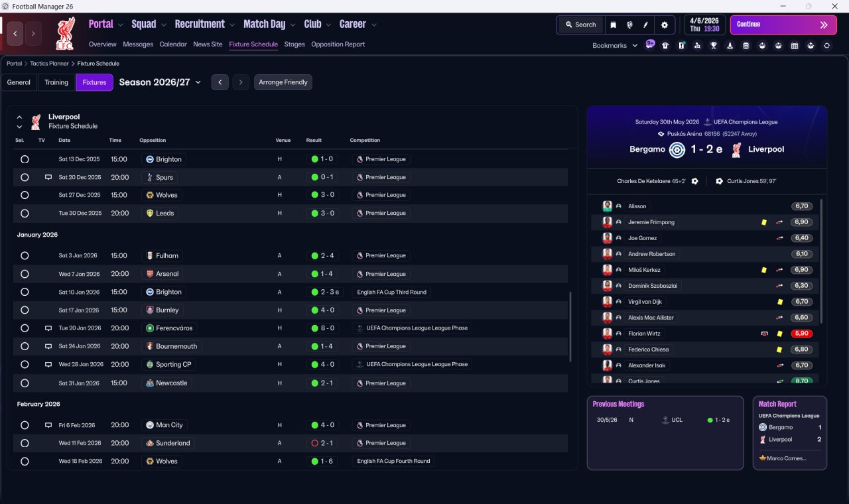Click the yellow card icon beside Federico Chiesa
The height and width of the screenshot is (504, 849).
click(x=780, y=349)
